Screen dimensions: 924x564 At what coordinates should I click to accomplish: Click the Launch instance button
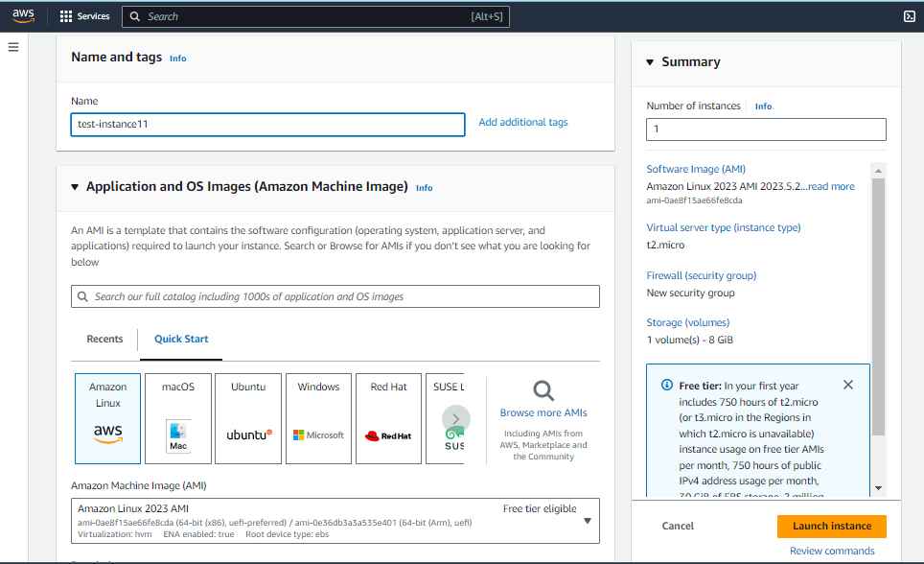click(x=830, y=526)
